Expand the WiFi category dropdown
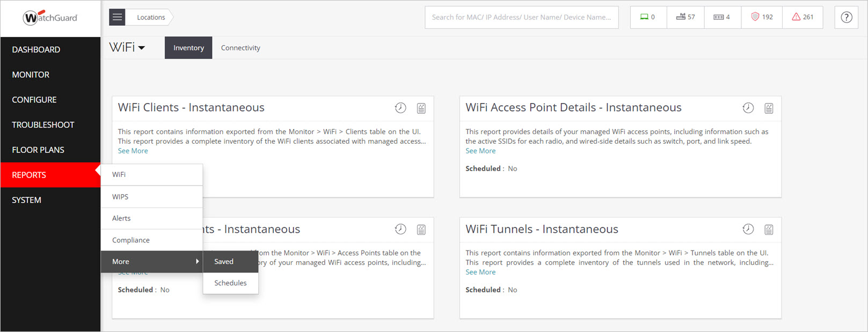 click(127, 48)
